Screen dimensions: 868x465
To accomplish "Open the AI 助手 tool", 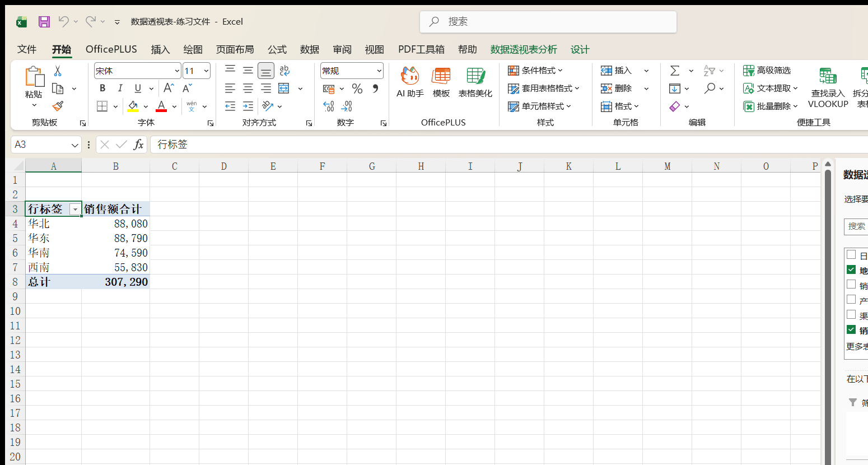I will pyautogui.click(x=410, y=82).
